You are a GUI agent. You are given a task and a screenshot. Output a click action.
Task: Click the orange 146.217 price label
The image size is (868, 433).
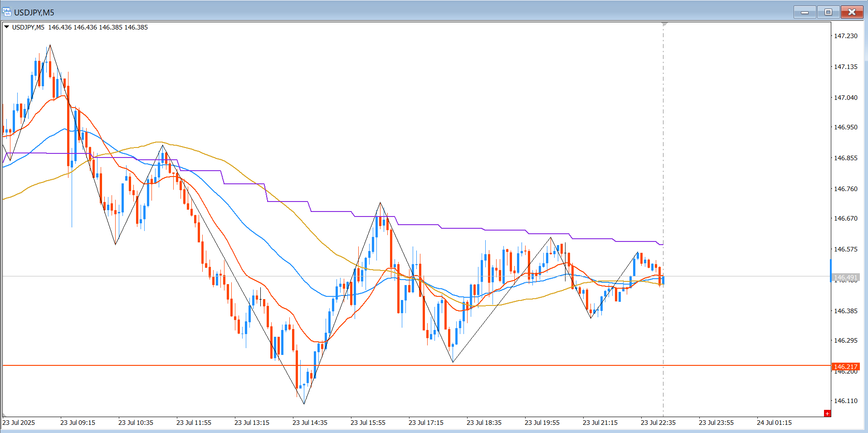pos(845,366)
